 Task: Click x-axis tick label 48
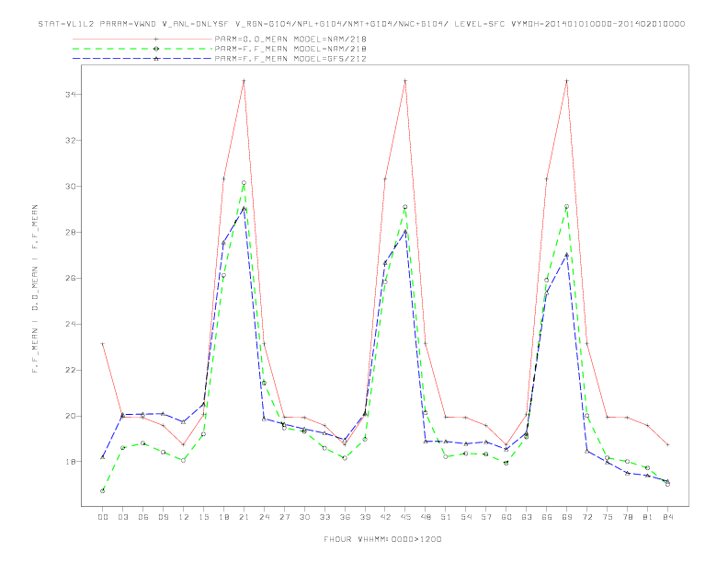pos(426,517)
